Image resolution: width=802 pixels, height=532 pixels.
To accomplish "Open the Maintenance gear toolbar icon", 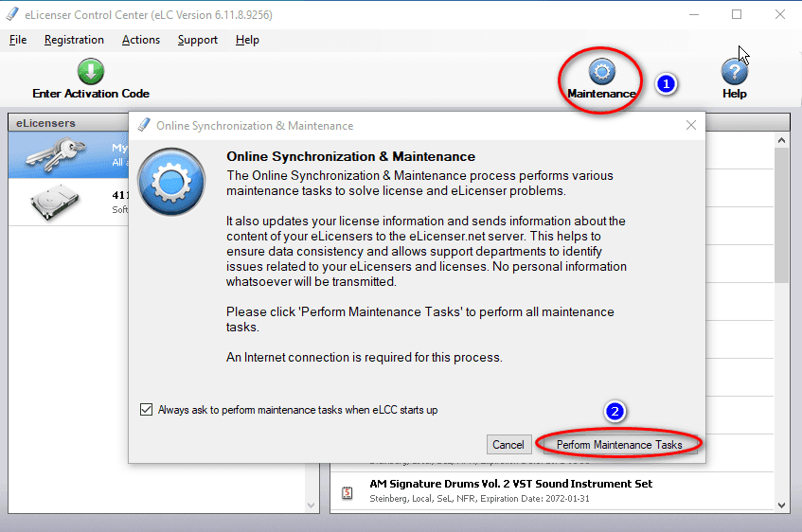I will click(x=602, y=72).
